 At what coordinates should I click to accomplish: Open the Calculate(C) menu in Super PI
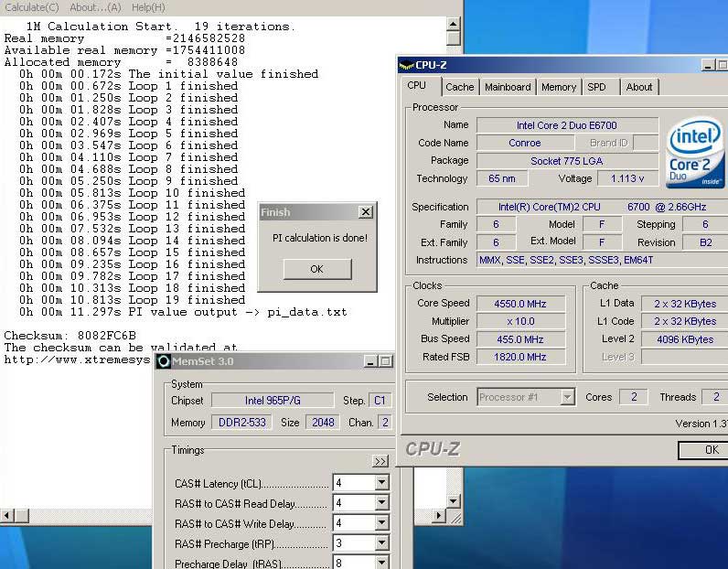coord(32,7)
